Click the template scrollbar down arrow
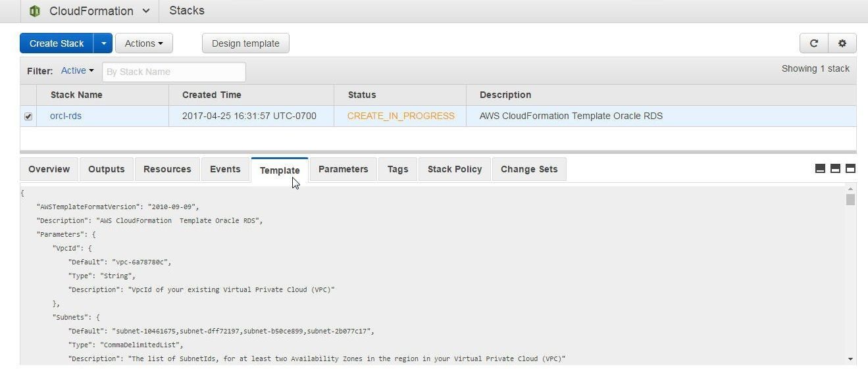This screenshot has height=369, width=868. pyautogui.click(x=850, y=359)
